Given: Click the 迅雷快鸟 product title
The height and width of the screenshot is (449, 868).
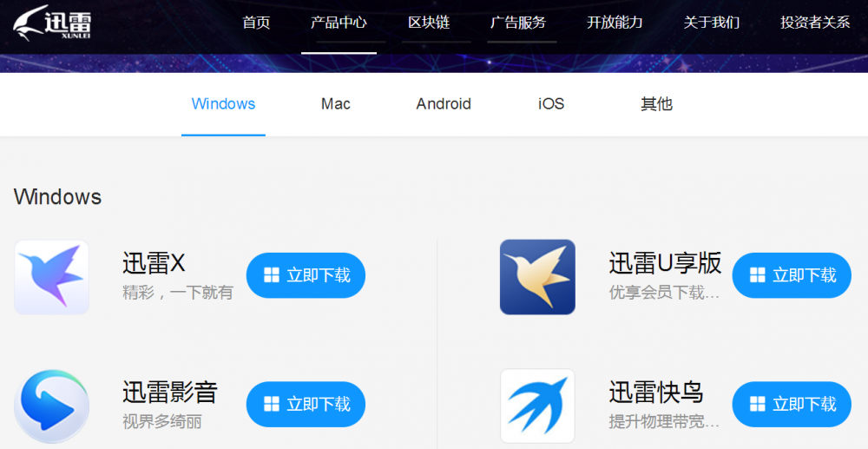Looking at the screenshot, I should (x=656, y=392).
